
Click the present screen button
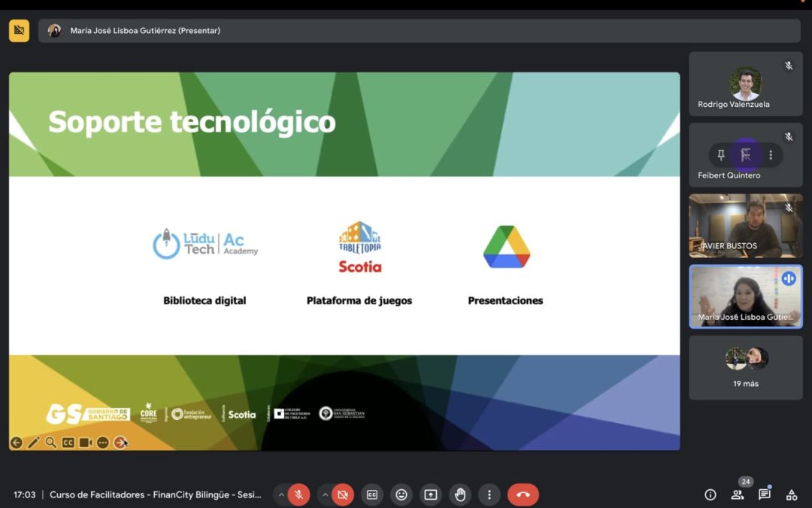431,494
